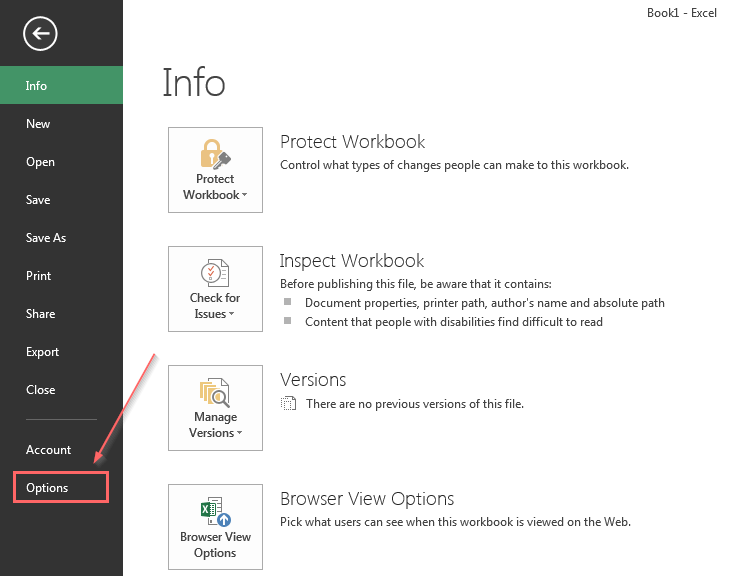The width and height of the screenshot is (731, 576).
Task: Choose Save in the left sidebar
Action: (x=38, y=200)
